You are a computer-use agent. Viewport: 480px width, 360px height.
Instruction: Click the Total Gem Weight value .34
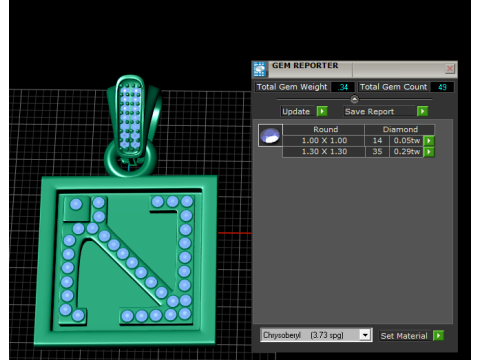click(343, 87)
